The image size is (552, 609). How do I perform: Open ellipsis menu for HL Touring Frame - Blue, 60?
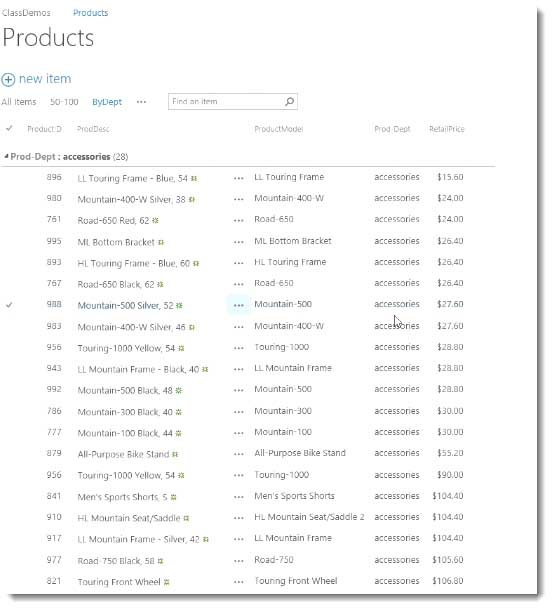(x=239, y=263)
